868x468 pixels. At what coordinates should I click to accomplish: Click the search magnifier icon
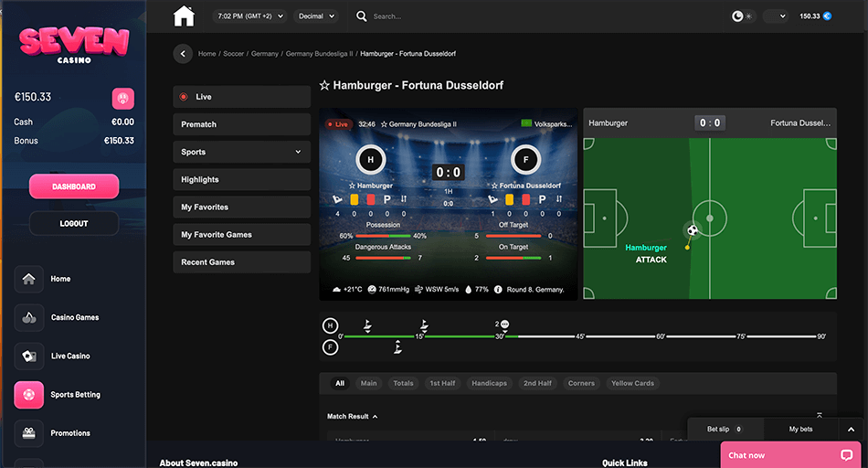pyautogui.click(x=362, y=16)
